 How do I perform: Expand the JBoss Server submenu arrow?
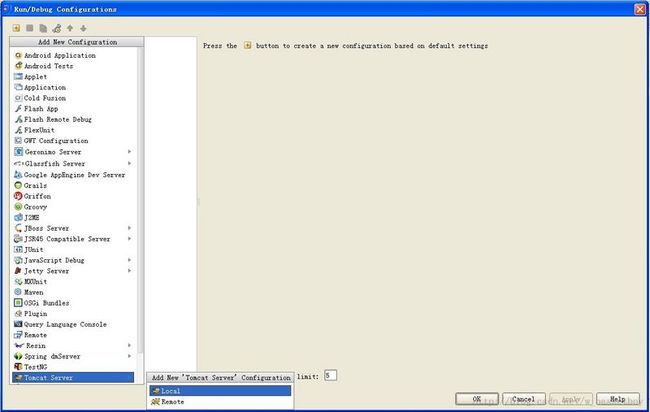tap(129, 228)
